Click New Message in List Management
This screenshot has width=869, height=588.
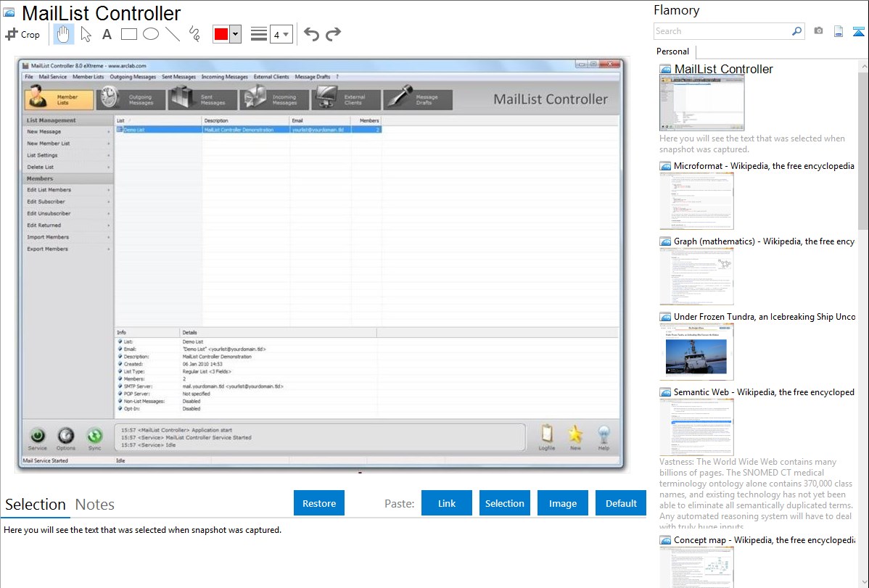pos(67,132)
